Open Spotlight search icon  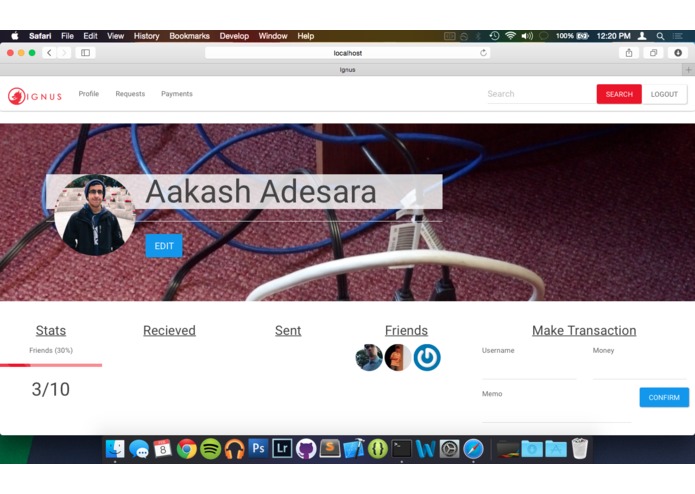point(660,36)
